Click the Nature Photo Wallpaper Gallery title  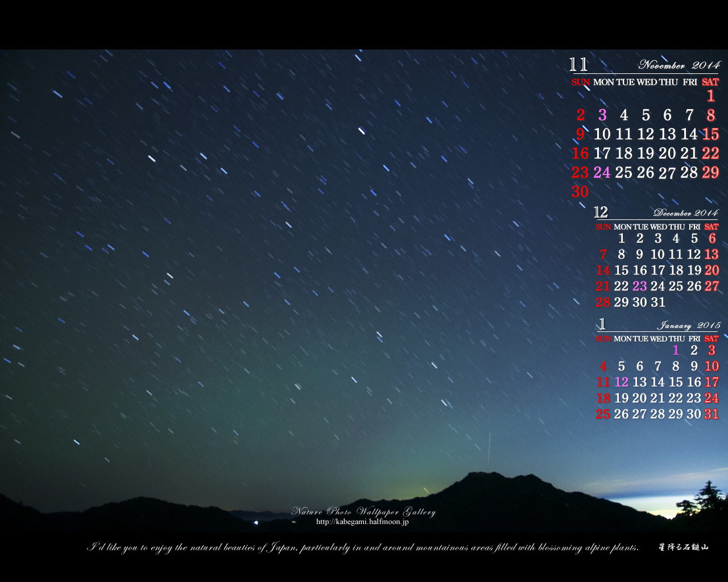(x=363, y=512)
